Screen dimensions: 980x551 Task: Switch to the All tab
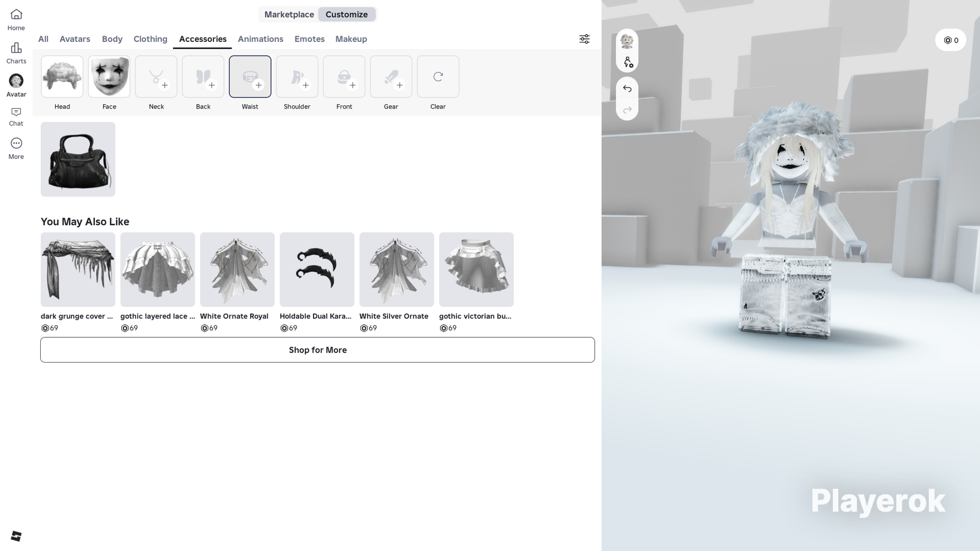click(43, 39)
